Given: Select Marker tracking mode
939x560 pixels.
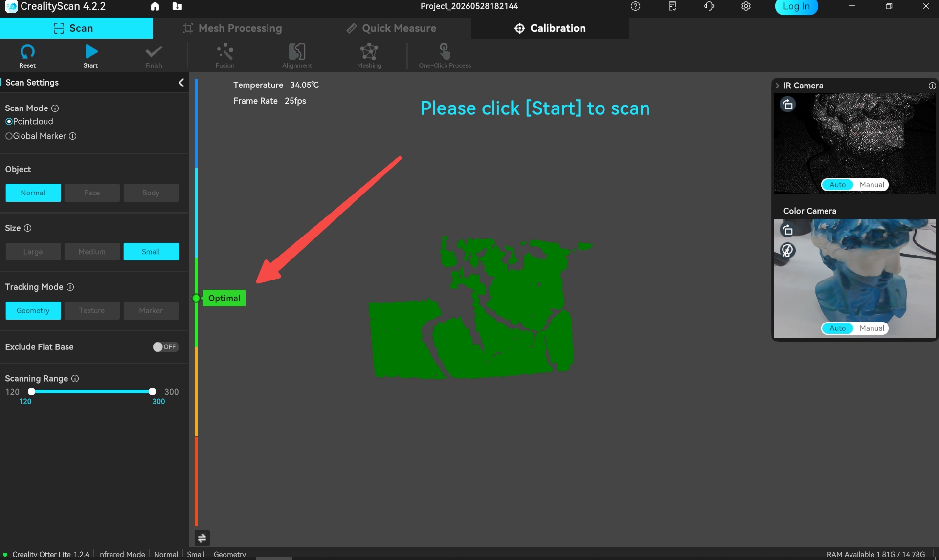Looking at the screenshot, I should [x=151, y=311].
